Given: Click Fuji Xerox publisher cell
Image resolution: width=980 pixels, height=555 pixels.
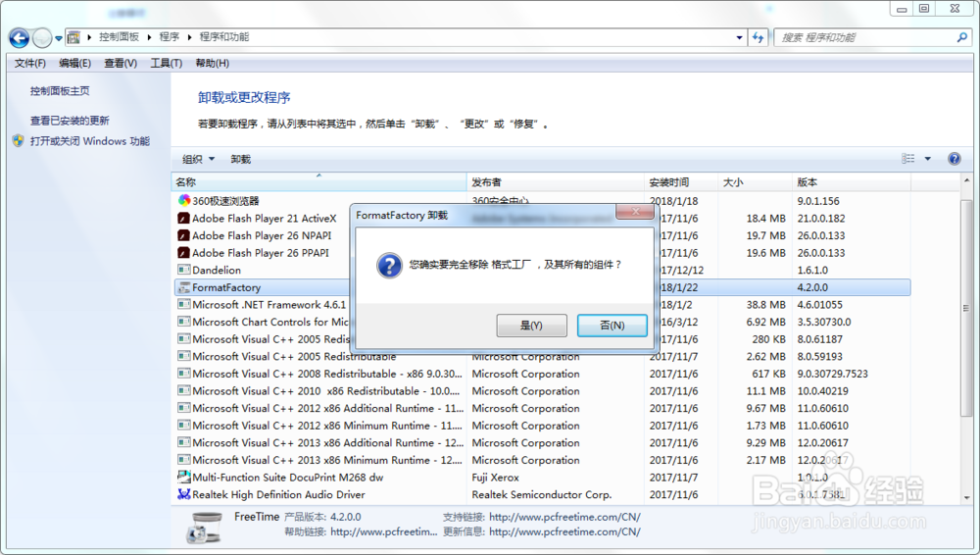Looking at the screenshot, I should click(x=496, y=478).
